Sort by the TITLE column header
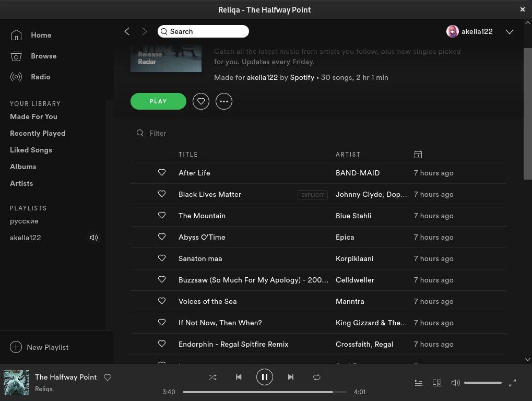 188,155
